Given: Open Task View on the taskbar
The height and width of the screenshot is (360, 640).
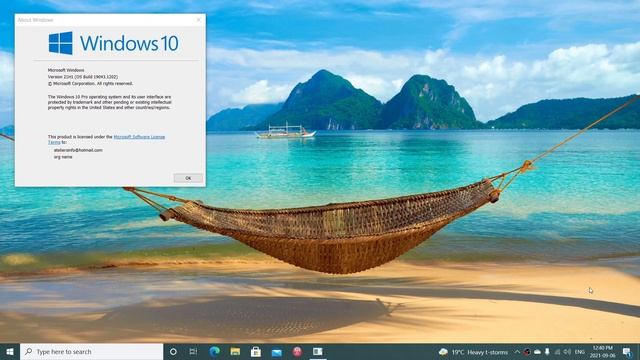Looking at the screenshot, I should (x=193, y=351).
